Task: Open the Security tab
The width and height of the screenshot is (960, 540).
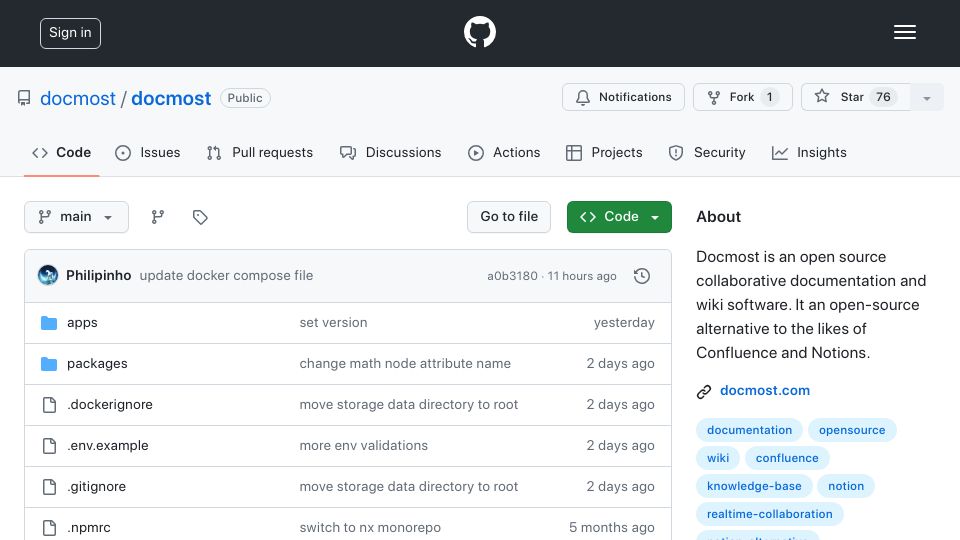Action: pyautogui.click(x=707, y=152)
